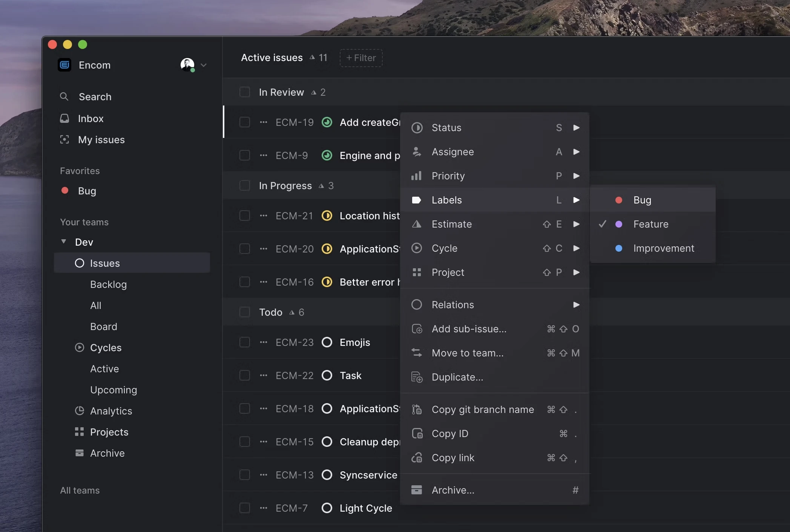Open the Projects view
Screen dimensions: 790x532
click(109, 432)
